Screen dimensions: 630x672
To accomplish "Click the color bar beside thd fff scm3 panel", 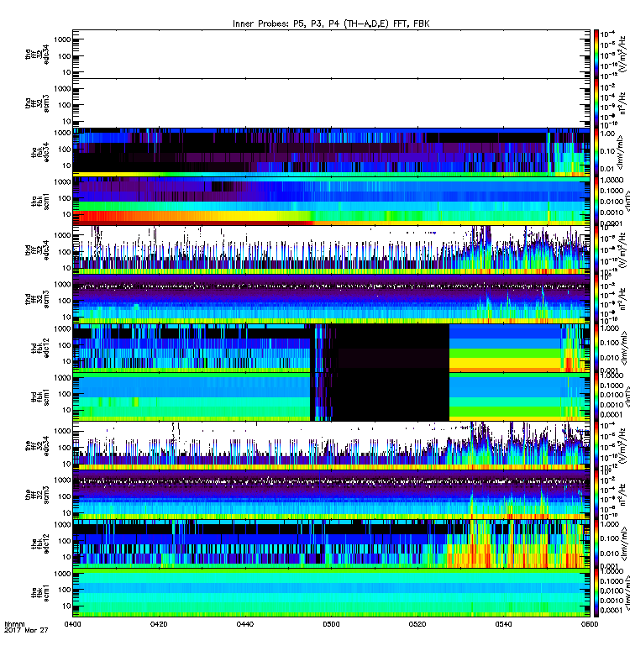I will coord(596,299).
